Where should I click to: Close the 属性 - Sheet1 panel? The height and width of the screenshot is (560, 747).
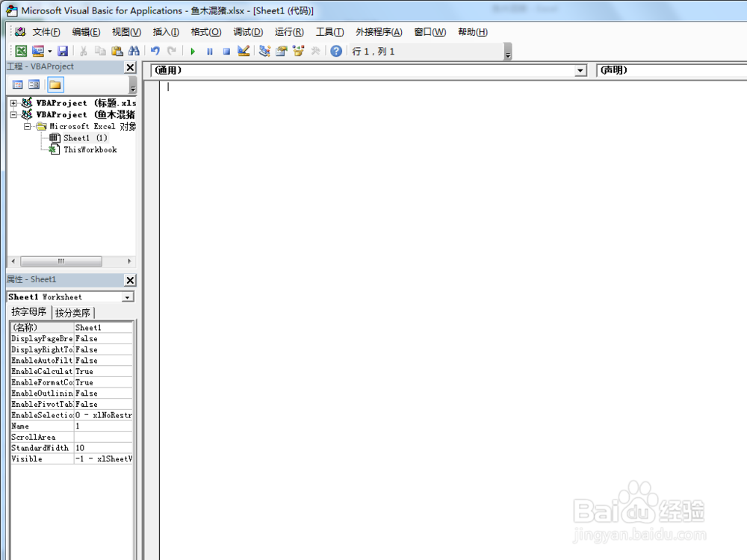click(130, 280)
